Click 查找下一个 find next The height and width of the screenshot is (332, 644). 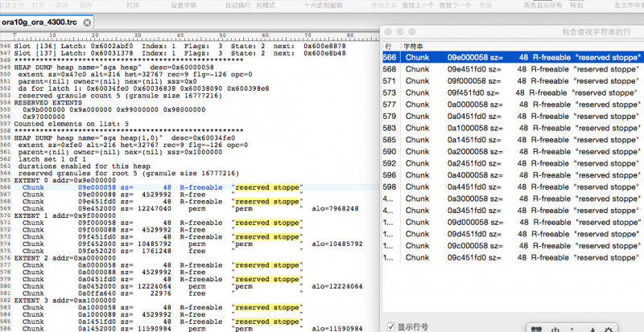[x=455, y=6]
